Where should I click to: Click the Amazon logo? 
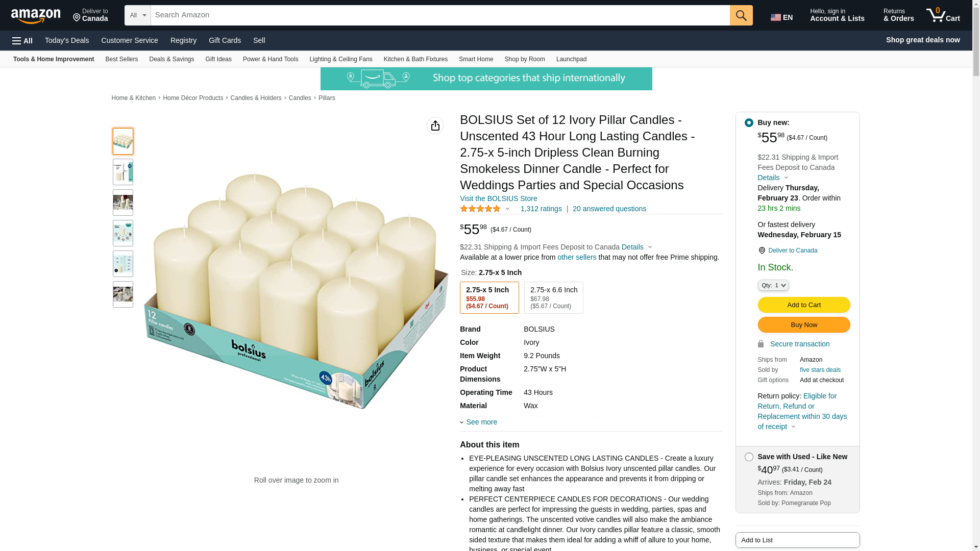click(36, 16)
